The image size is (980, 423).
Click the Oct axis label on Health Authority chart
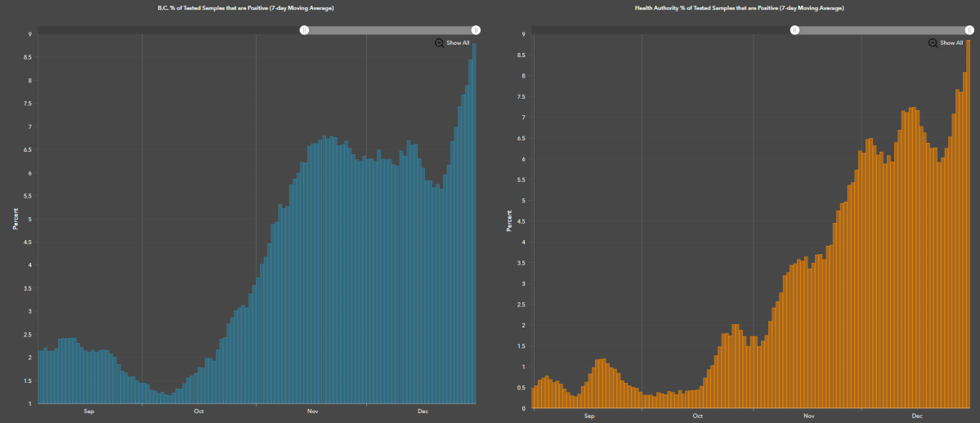click(697, 416)
